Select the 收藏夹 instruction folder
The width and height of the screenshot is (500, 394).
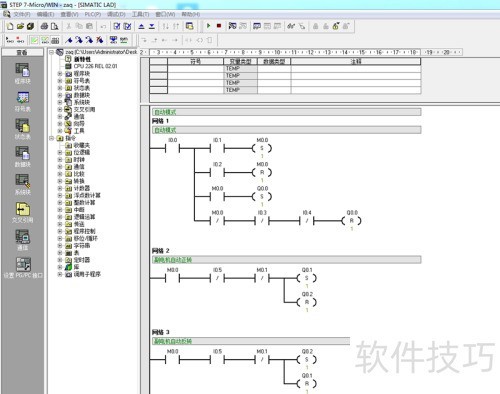click(x=82, y=145)
